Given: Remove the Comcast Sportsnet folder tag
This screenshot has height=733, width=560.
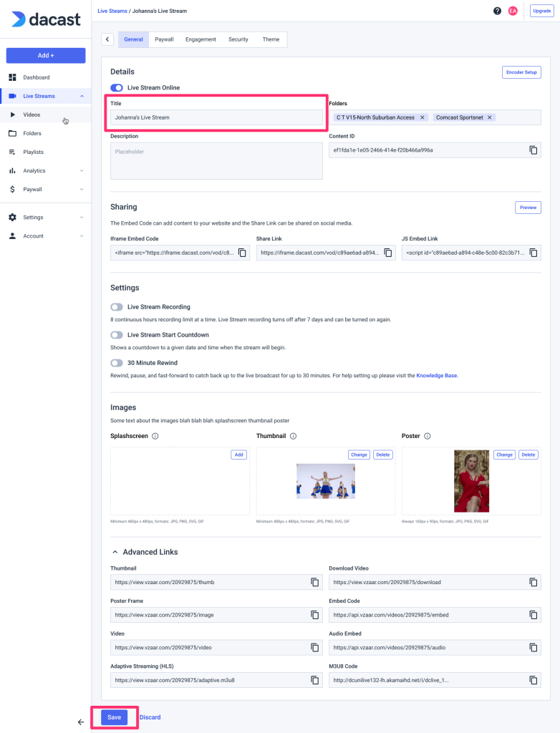Looking at the screenshot, I should tap(490, 117).
